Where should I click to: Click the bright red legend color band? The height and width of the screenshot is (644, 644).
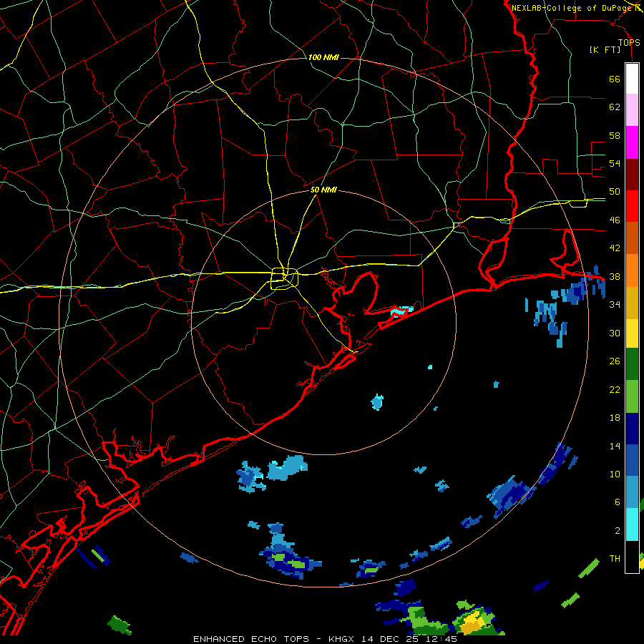click(632, 206)
